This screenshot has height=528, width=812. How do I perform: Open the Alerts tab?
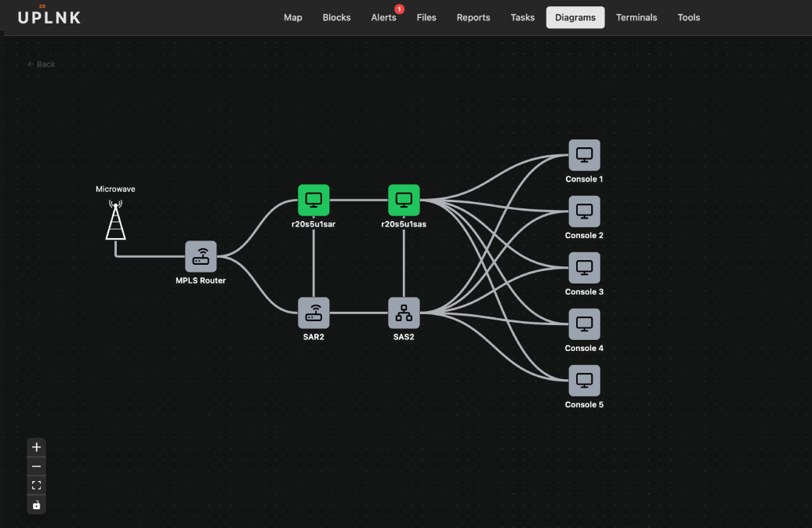[384, 17]
